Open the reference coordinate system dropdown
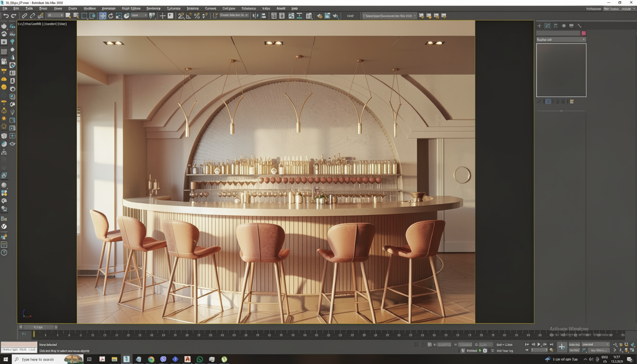This screenshot has height=364, width=637. point(139,16)
